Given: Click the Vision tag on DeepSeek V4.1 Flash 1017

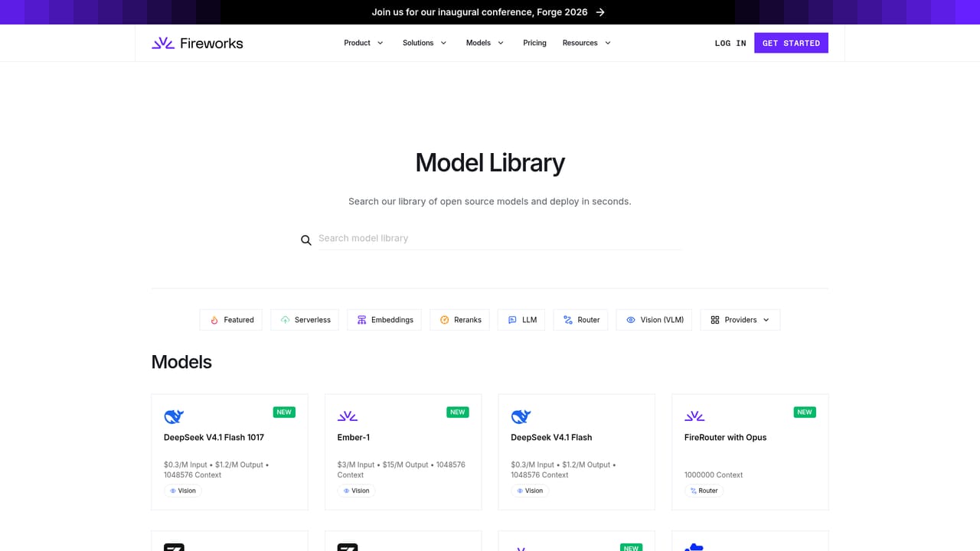Looking at the screenshot, I should click(x=183, y=491).
